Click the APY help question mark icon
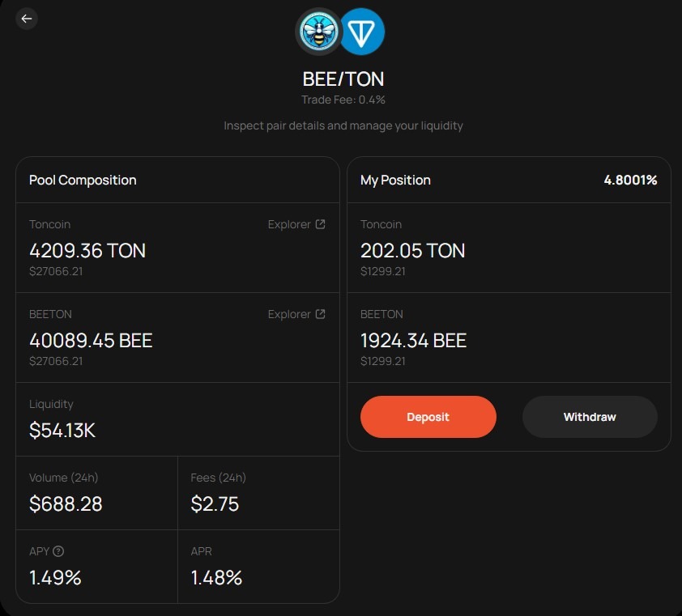The image size is (682, 616). (58, 551)
